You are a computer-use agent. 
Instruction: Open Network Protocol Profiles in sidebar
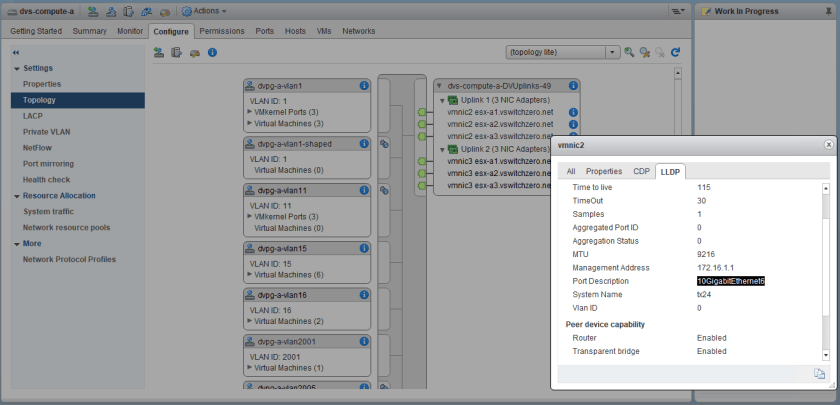(x=69, y=259)
